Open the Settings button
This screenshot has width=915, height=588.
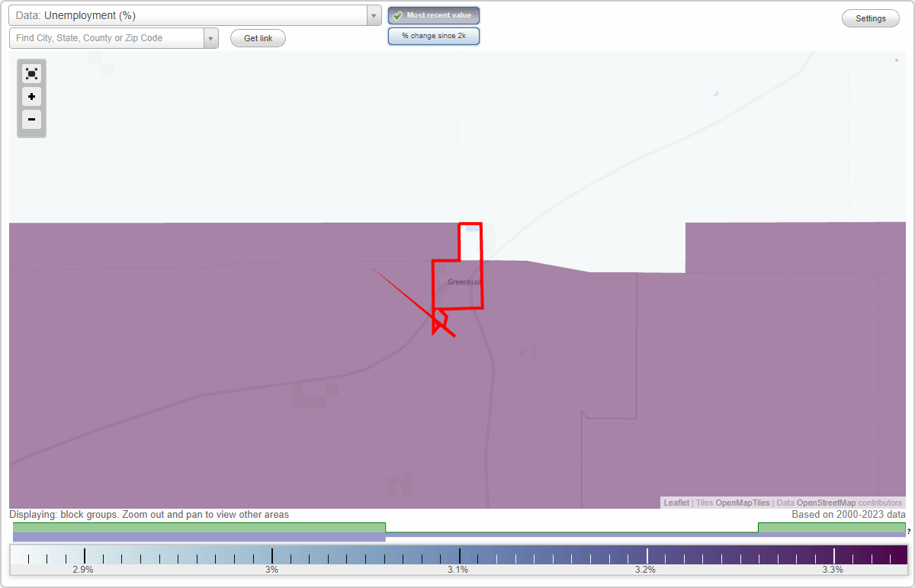871,18
